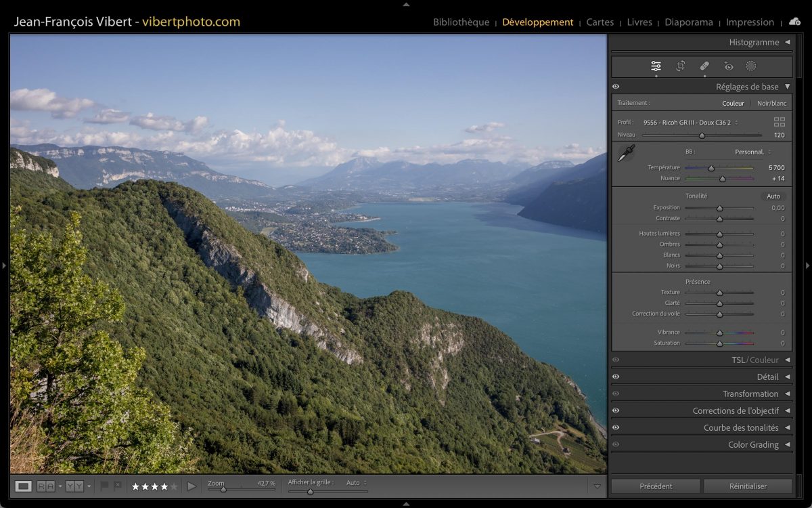This screenshot has height=508, width=812.
Task: Select the Edit sliders tool icon
Action: (x=656, y=66)
